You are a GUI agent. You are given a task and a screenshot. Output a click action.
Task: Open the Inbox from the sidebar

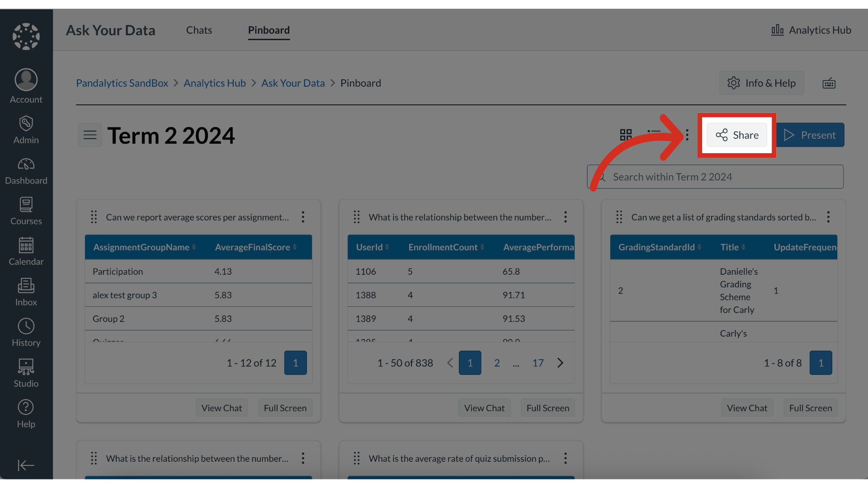(x=26, y=286)
